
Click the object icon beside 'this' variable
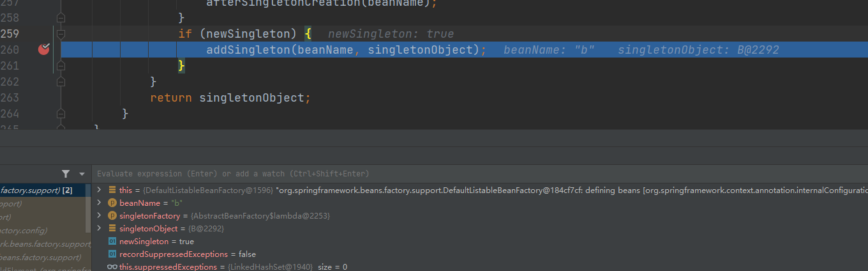pyautogui.click(x=112, y=190)
